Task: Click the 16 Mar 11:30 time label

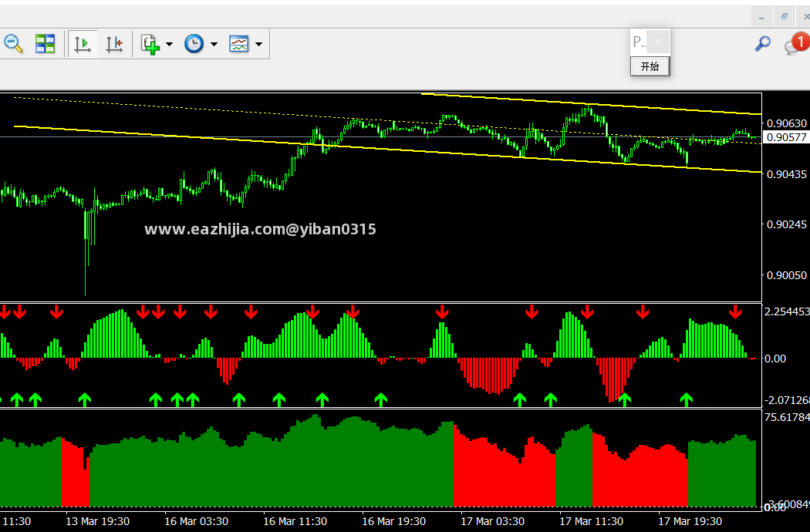Action: coord(295,522)
